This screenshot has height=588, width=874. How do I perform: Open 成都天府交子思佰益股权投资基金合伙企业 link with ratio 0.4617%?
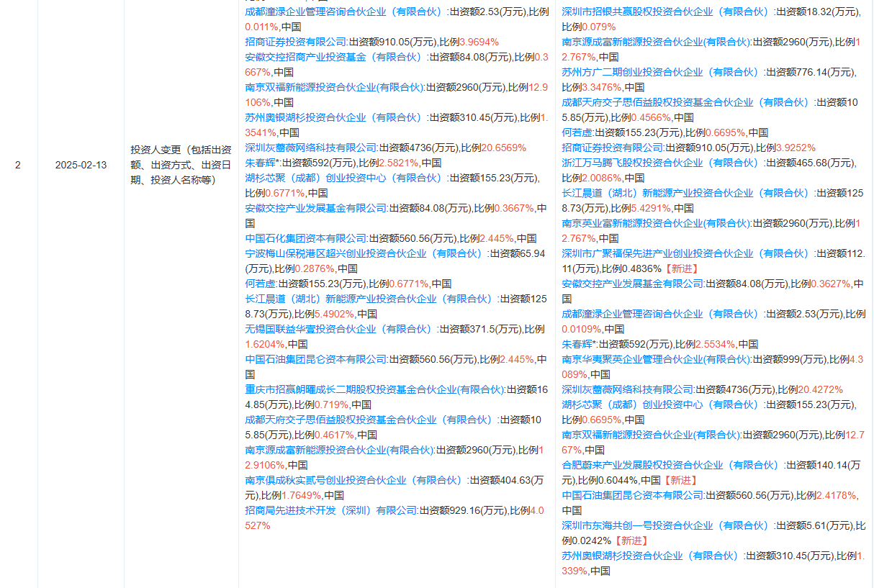(371, 420)
